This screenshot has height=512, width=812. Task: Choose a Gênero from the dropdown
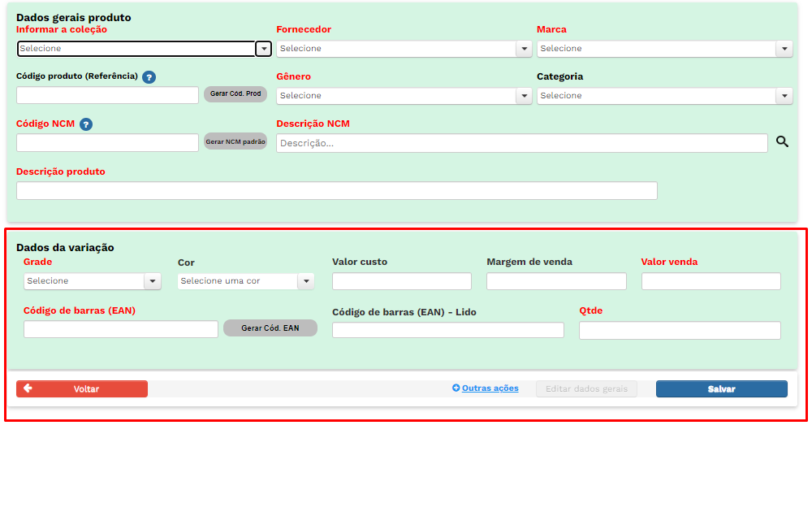[404, 96]
